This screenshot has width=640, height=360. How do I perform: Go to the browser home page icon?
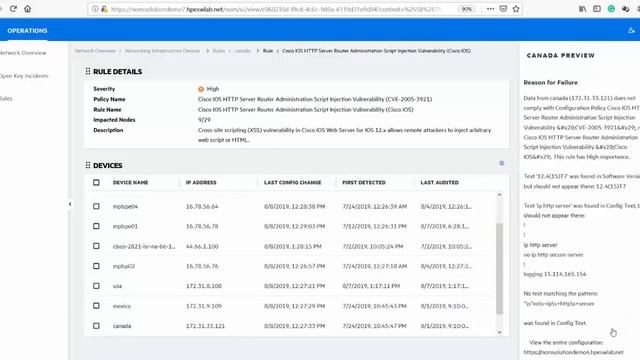[x=27, y=9]
